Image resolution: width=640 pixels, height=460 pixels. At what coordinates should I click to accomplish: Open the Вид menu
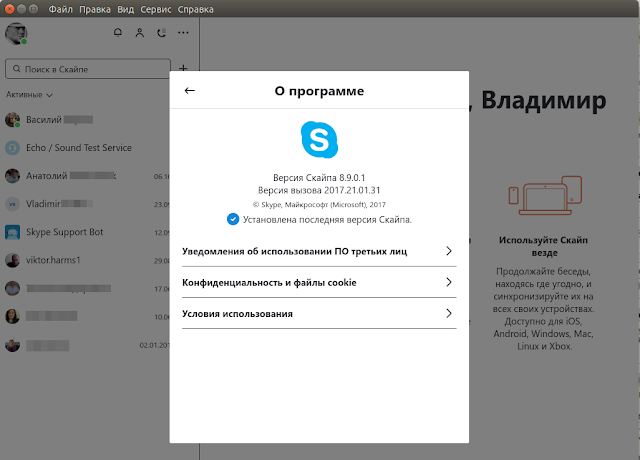pos(126,9)
